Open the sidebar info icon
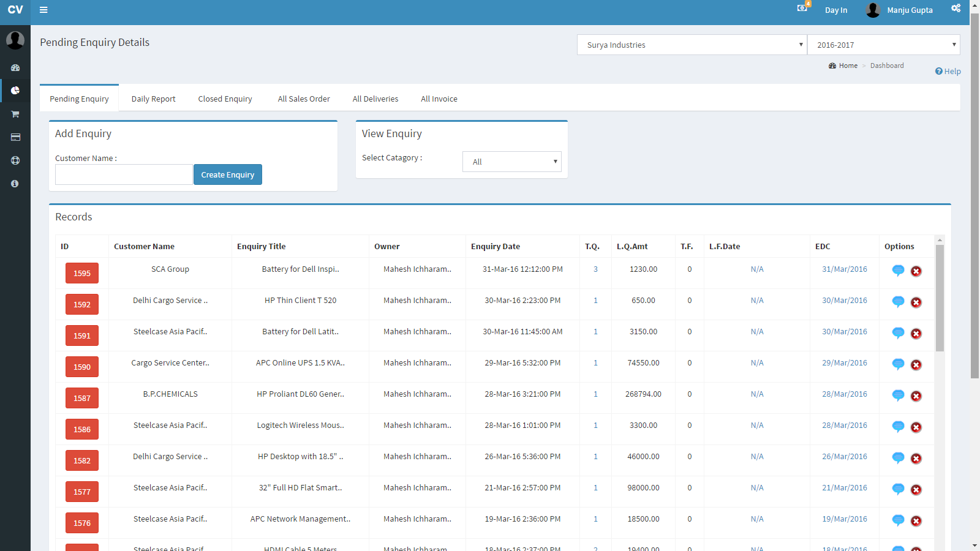The width and height of the screenshot is (980, 551). pyautogui.click(x=15, y=184)
